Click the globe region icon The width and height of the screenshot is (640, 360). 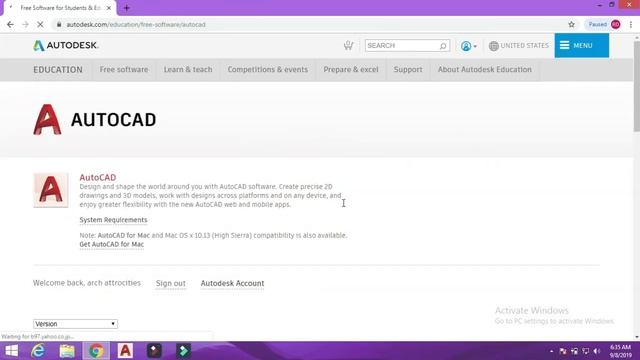click(x=493, y=46)
